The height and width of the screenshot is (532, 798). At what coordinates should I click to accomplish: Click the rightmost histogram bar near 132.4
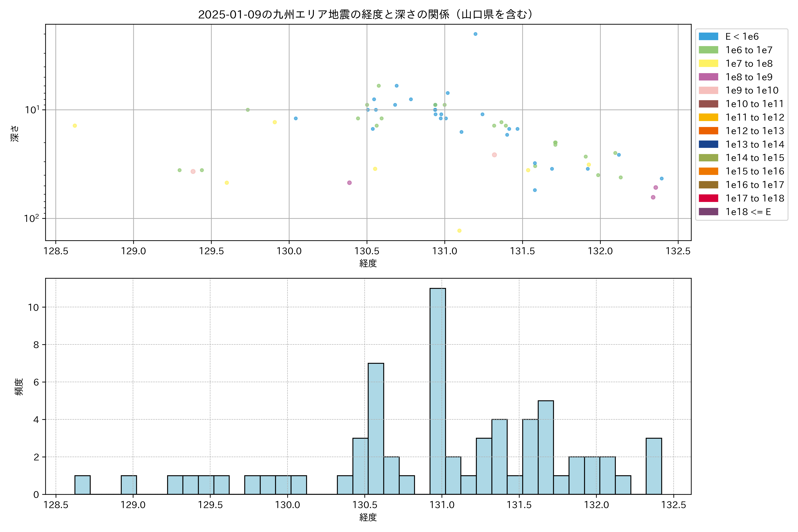tap(654, 466)
